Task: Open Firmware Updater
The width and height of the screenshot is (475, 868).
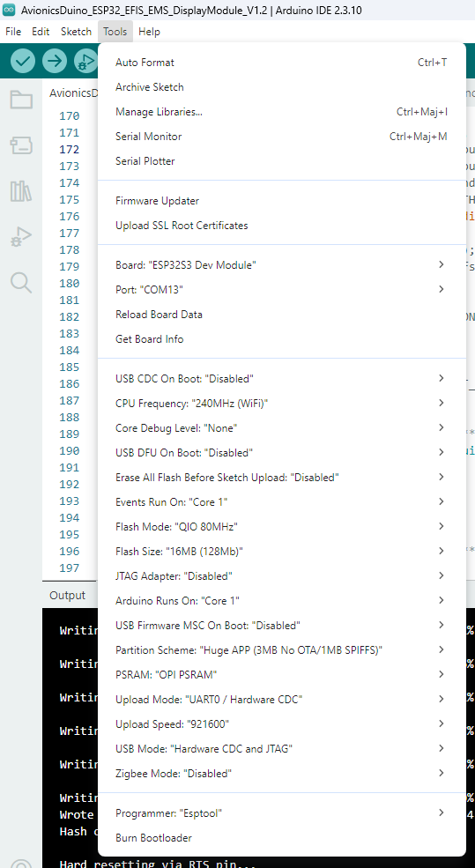Action: pos(282,201)
